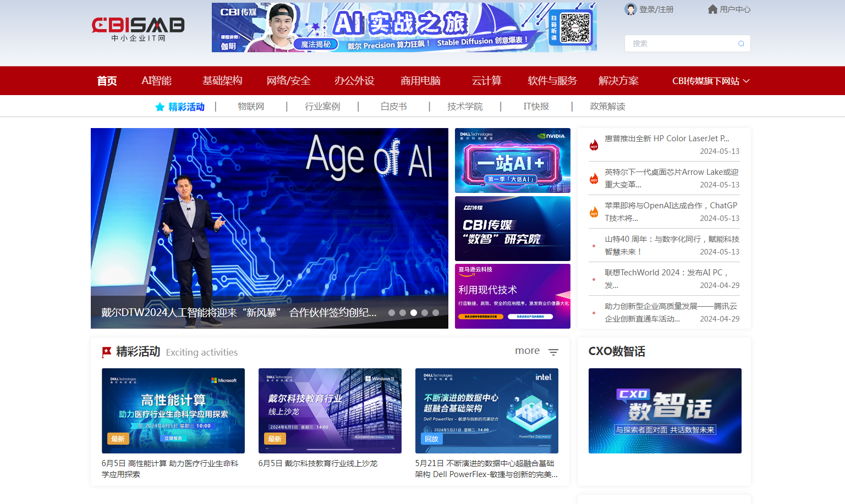Open the 办公外设 nav tab
Image resolution: width=845 pixels, height=504 pixels.
pos(354,81)
